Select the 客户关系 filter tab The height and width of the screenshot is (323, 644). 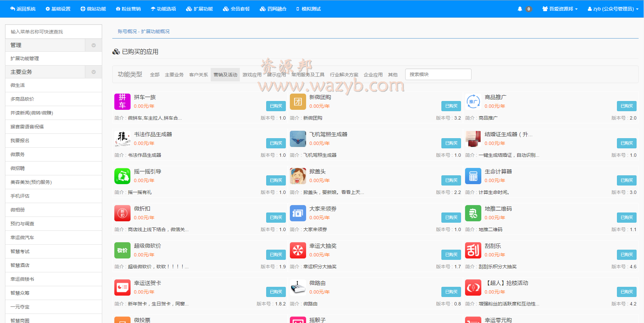point(199,75)
